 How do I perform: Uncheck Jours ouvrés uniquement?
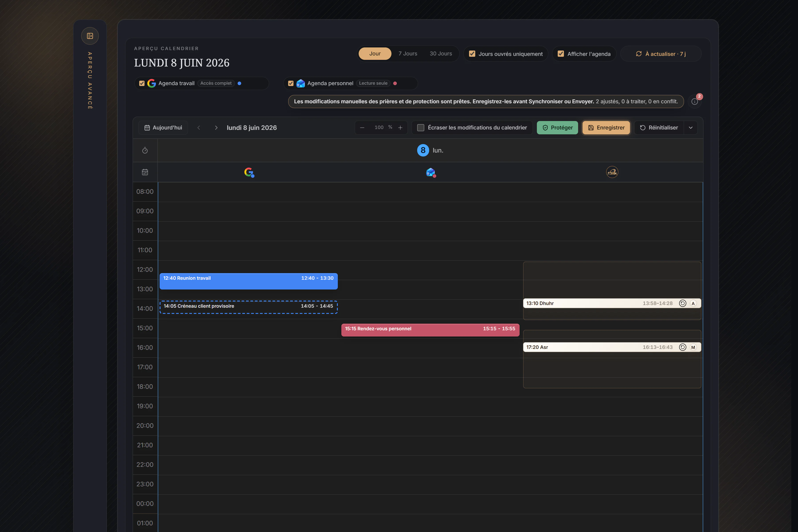(x=472, y=54)
